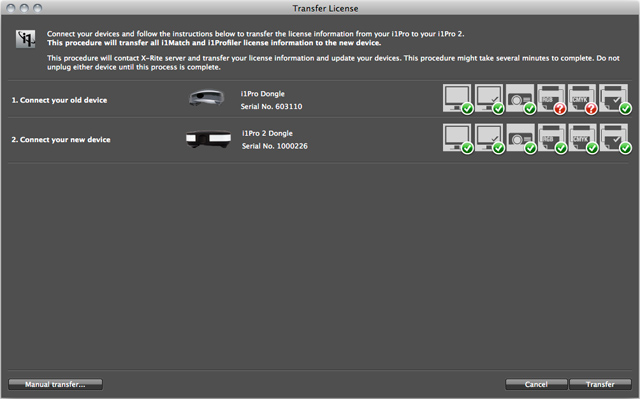Click the i1Profiler app icon at top left
Viewport: 640px width, 399px height.
pos(25,39)
